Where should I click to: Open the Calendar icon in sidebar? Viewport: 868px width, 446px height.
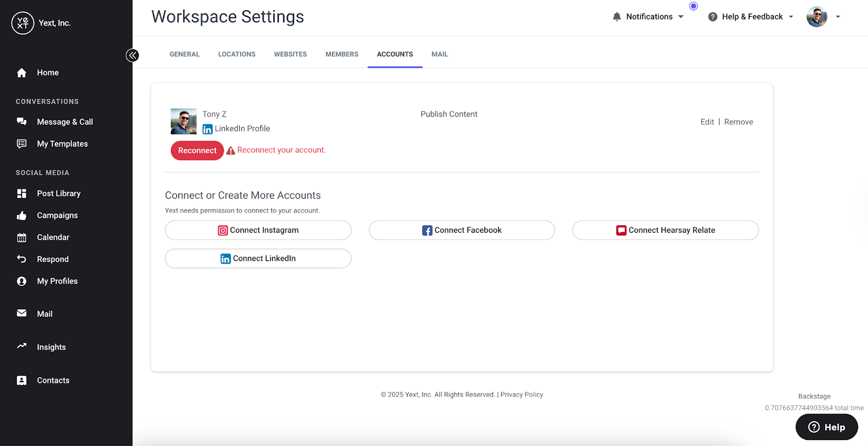22,238
